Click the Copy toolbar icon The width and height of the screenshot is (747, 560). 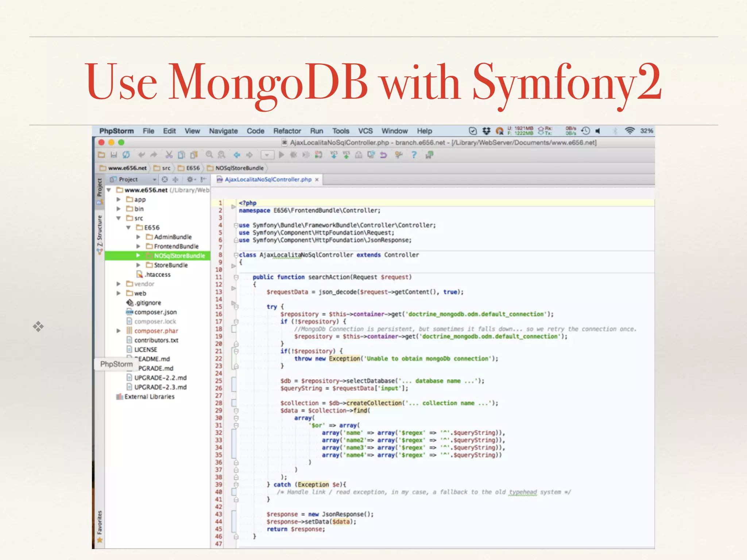pyautogui.click(x=181, y=155)
